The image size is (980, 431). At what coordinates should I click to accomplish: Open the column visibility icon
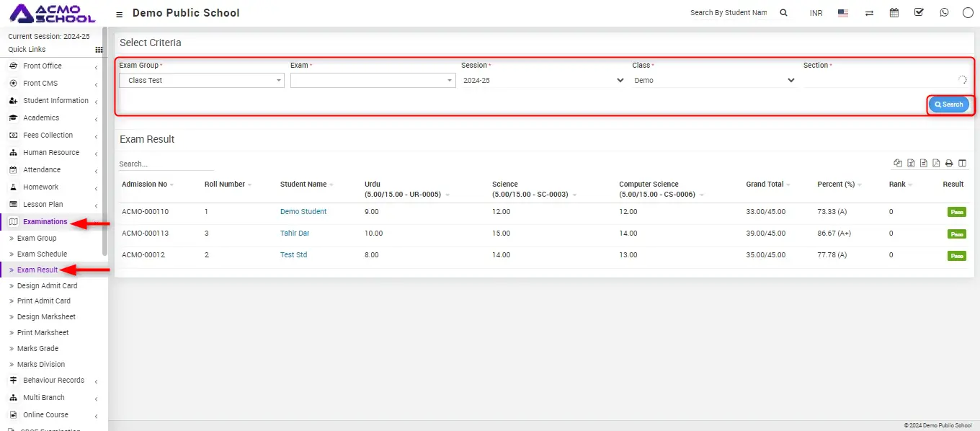pos(962,163)
